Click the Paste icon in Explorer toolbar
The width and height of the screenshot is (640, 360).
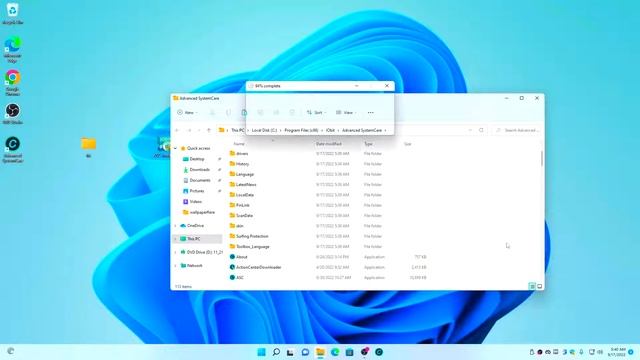(244, 113)
